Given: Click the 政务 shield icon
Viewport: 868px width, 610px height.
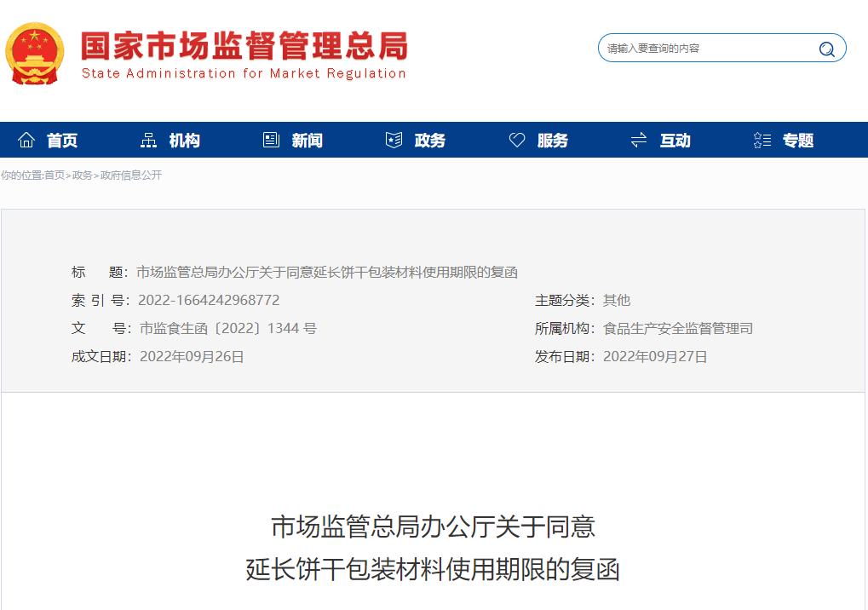Looking at the screenshot, I should click(x=393, y=138).
